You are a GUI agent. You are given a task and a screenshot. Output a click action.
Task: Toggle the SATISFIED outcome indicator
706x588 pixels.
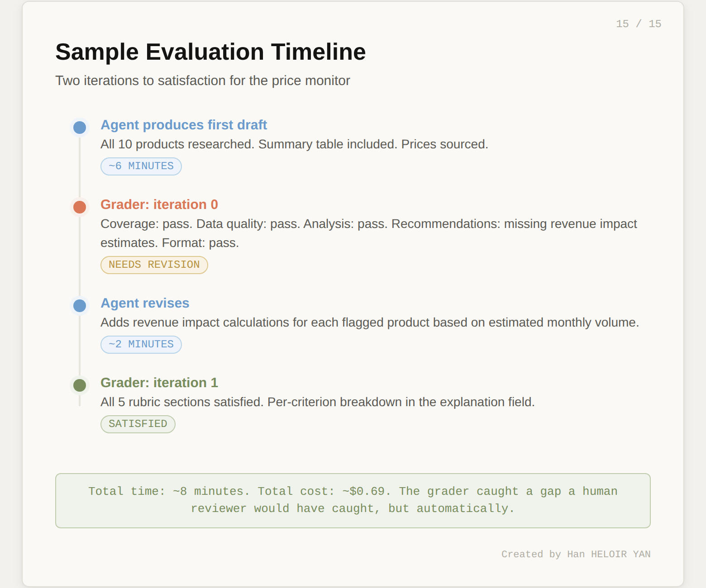pyautogui.click(x=138, y=424)
